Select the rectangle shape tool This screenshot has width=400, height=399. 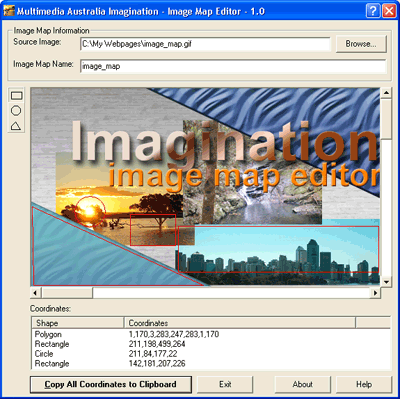16,96
